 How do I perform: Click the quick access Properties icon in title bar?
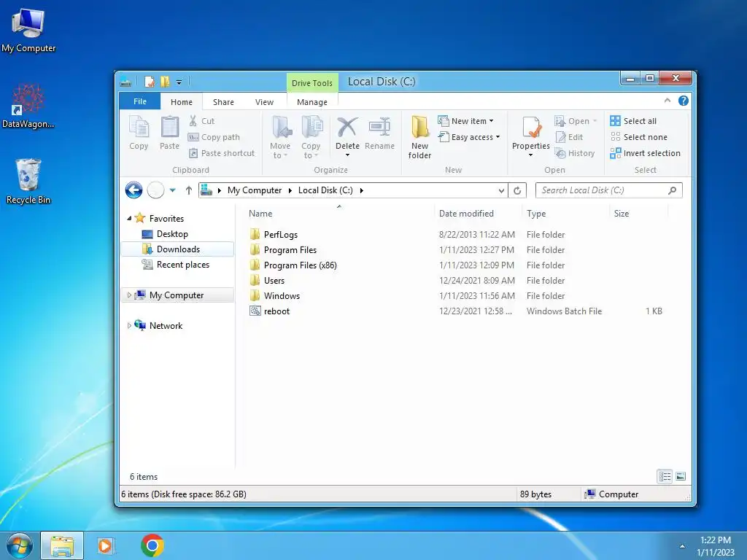(150, 82)
